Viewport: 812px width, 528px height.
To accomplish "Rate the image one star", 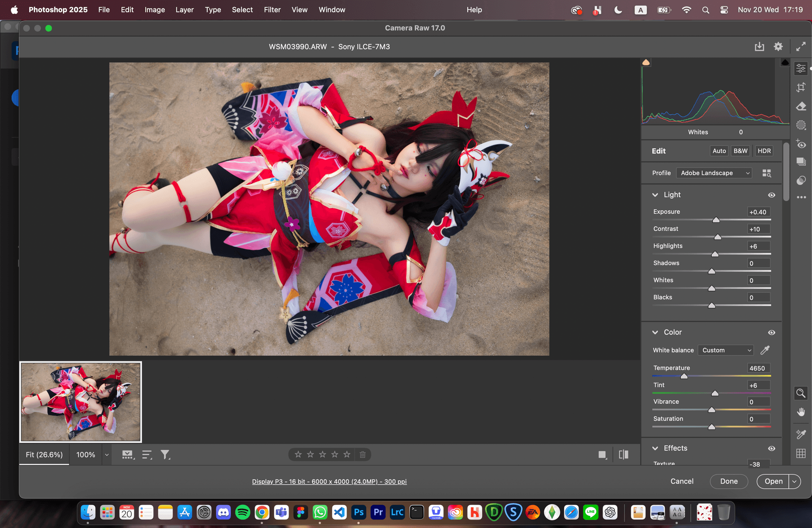I will click(298, 454).
